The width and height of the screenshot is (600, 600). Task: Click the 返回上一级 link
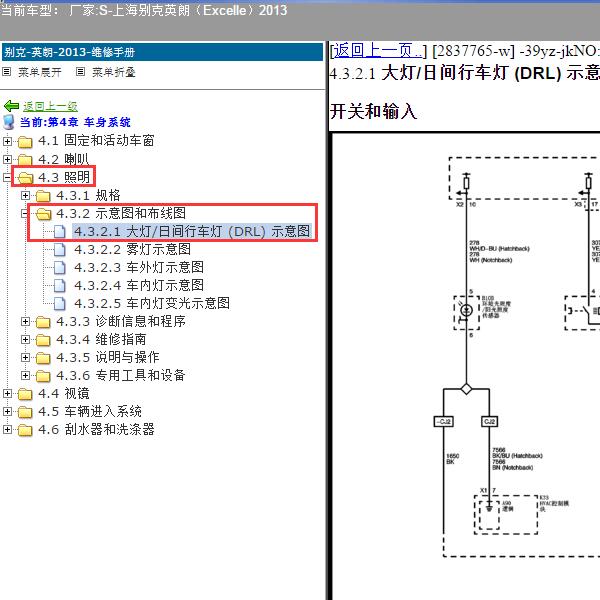(x=51, y=106)
